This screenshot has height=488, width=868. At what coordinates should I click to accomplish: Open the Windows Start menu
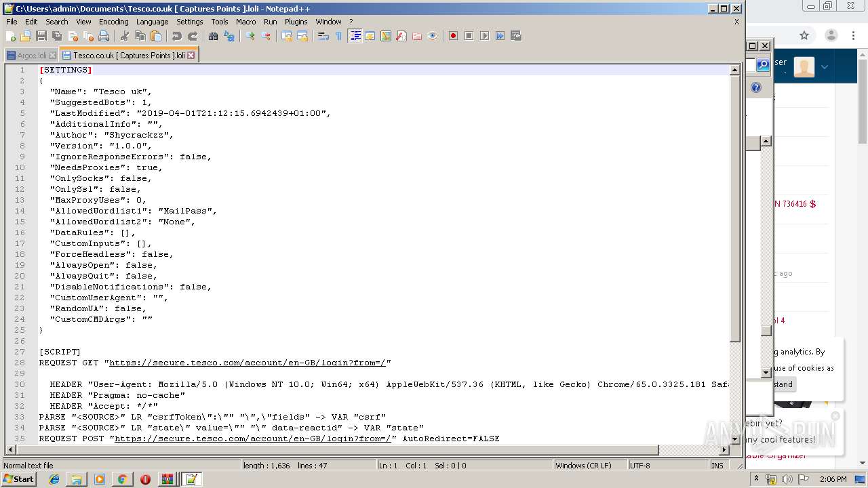[19, 479]
